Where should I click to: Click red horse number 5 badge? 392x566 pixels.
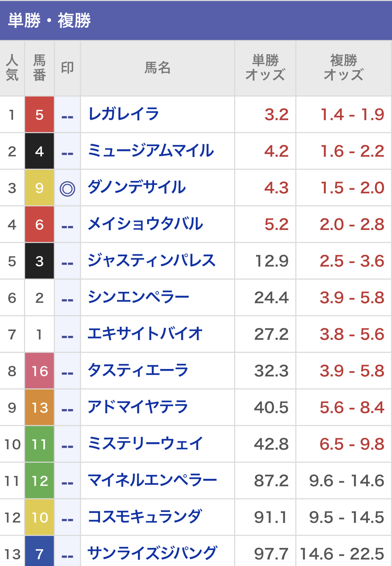(x=39, y=115)
